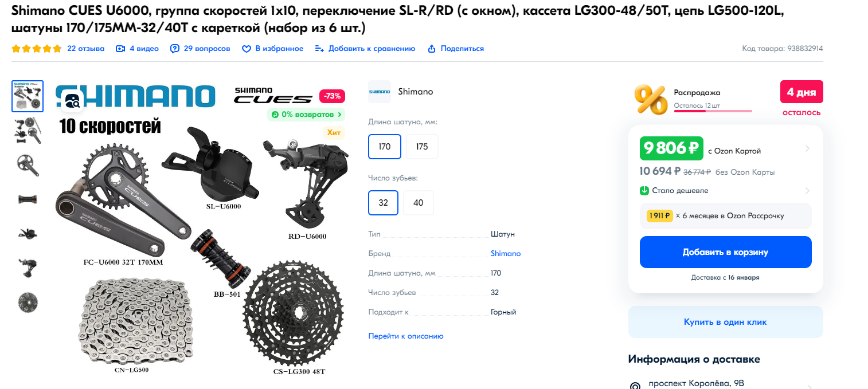
Task: Click the video camera icon beside '4 видео'
Action: pyautogui.click(x=120, y=49)
